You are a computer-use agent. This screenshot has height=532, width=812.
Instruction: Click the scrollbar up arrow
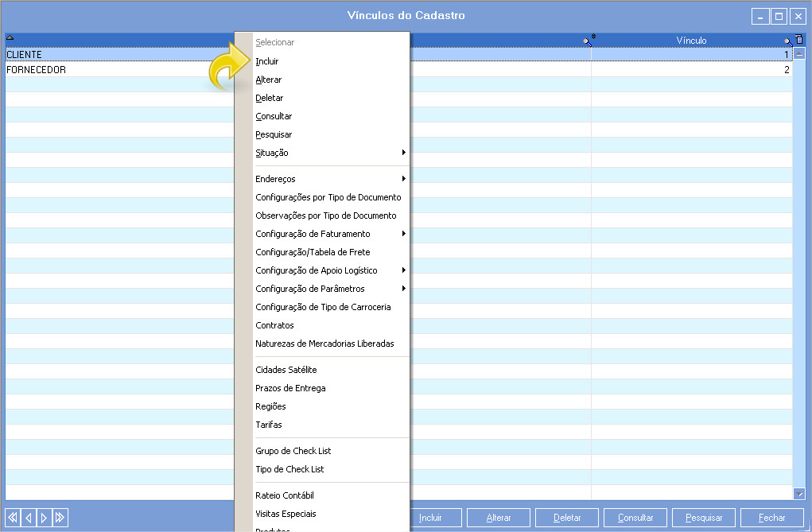[x=799, y=53]
